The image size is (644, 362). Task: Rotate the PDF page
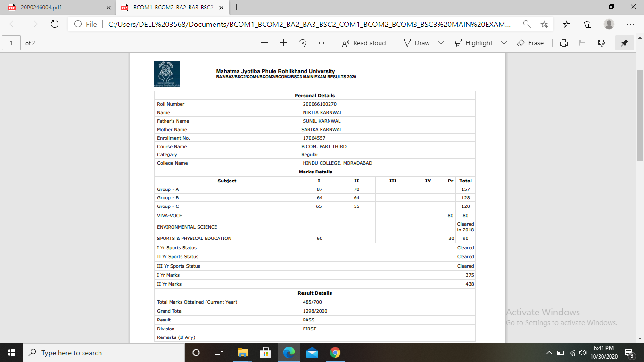(303, 43)
